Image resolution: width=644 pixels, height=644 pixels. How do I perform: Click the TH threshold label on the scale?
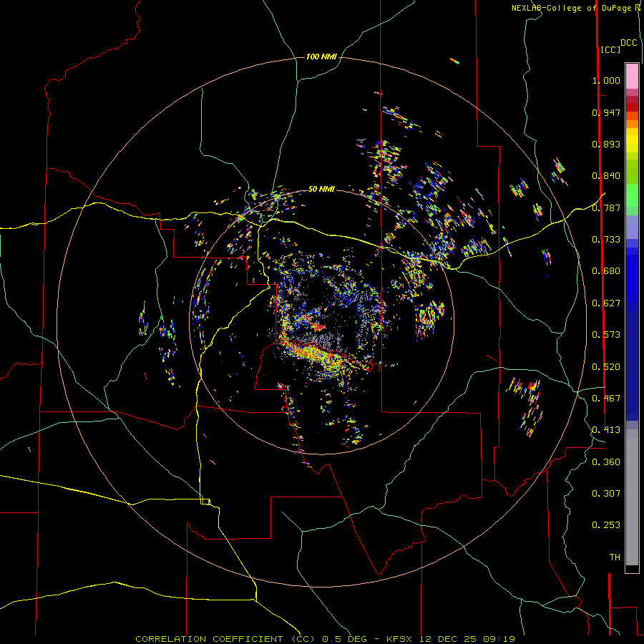click(615, 557)
